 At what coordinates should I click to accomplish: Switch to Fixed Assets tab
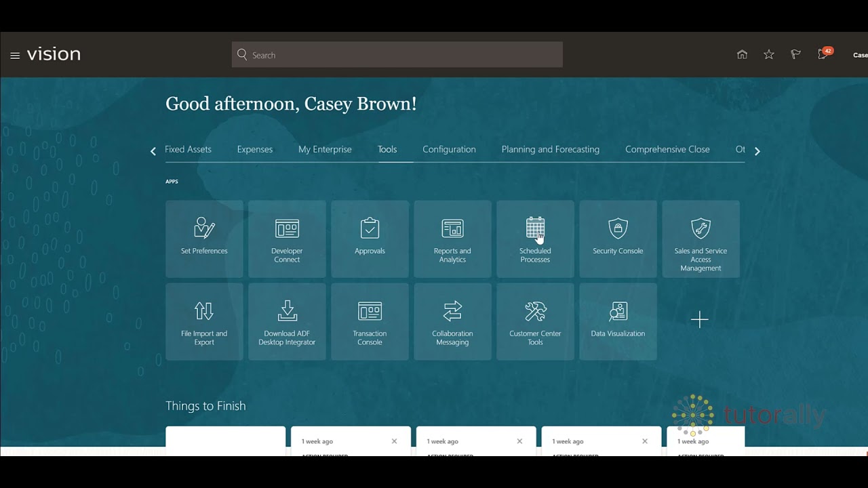click(x=188, y=149)
